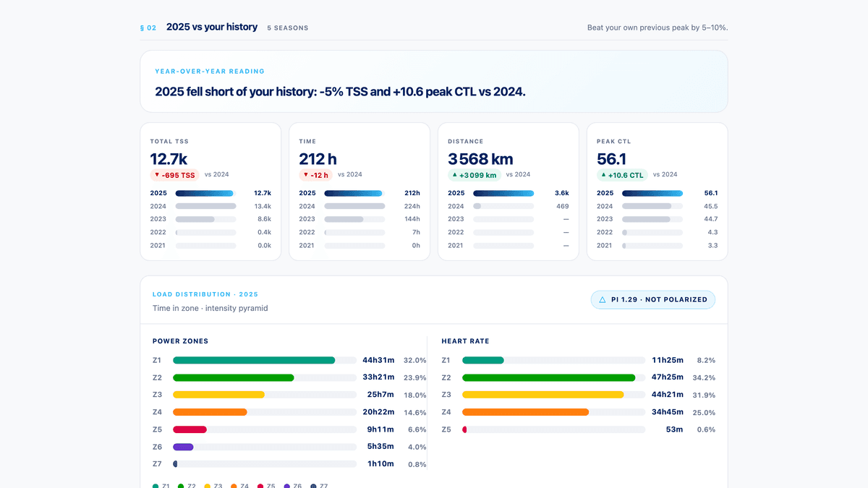This screenshot has height=488, width=868.
Task: Click the orange Z4 heart rate bar
Action: click(525, 412)
